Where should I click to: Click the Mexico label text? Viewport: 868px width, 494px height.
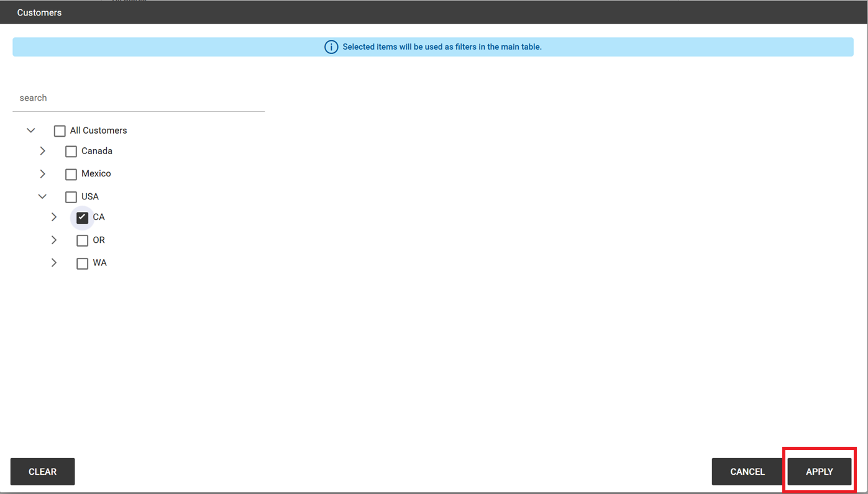[96, 173]
